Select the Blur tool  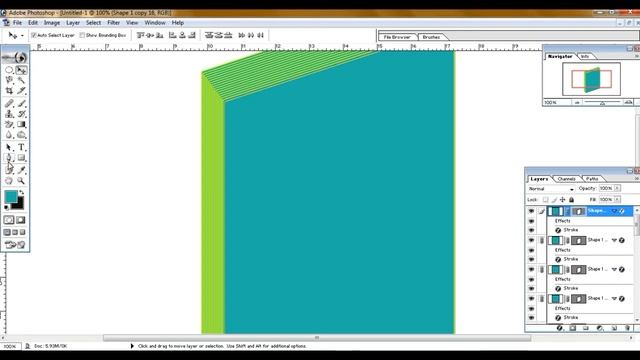coord(9,135)
